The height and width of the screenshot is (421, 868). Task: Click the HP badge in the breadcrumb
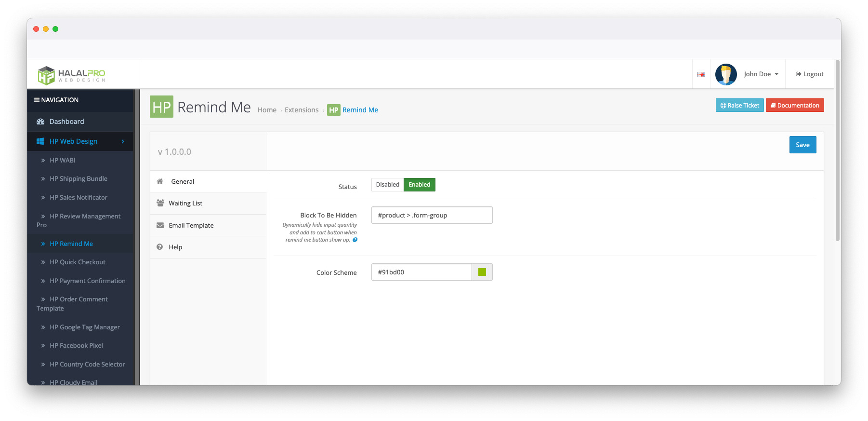pyautogui.click(x=333, y=110)
